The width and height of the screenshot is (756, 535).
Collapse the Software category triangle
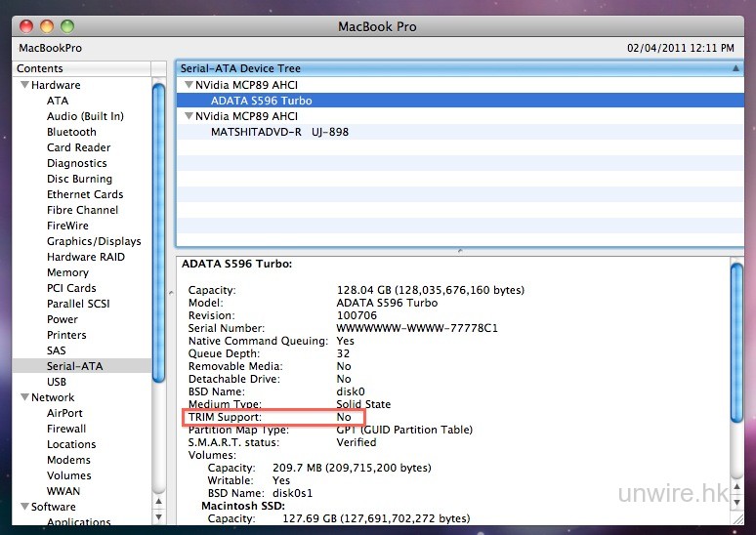pos(22,508)
